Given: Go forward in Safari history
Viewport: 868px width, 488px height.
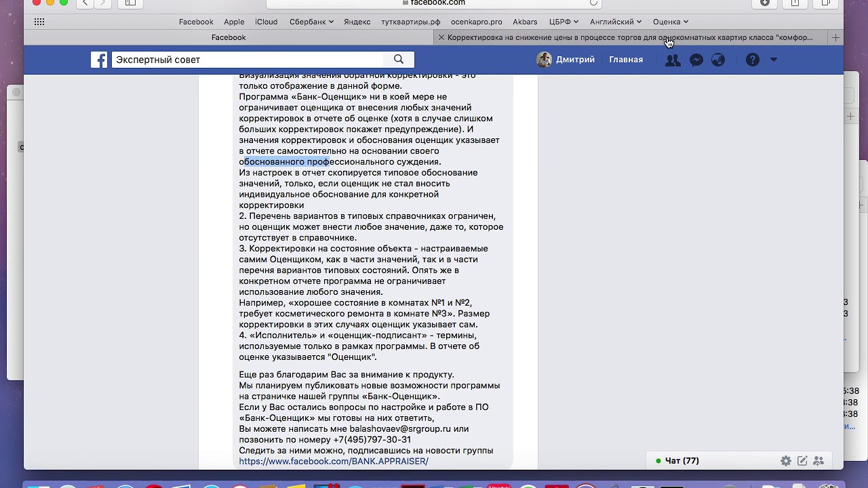Looking at the screenshot, I should tap(102, 3).
